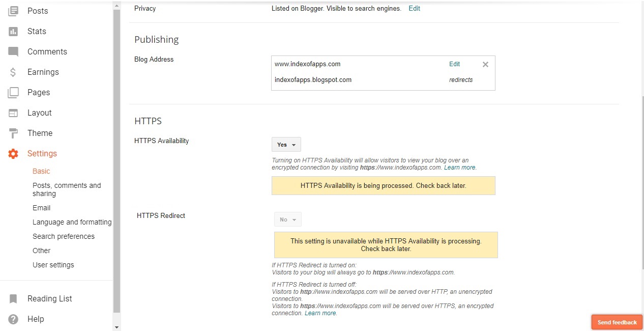Click the HTTPS section heading
The image size is (644, 331).
click(x=148, y=121)
